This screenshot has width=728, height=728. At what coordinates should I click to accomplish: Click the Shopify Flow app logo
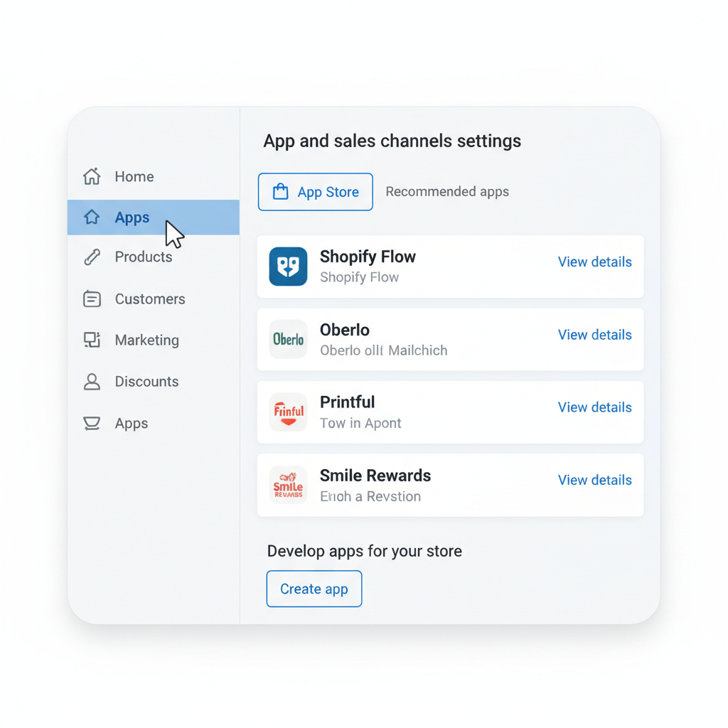(x=288, y=267)
